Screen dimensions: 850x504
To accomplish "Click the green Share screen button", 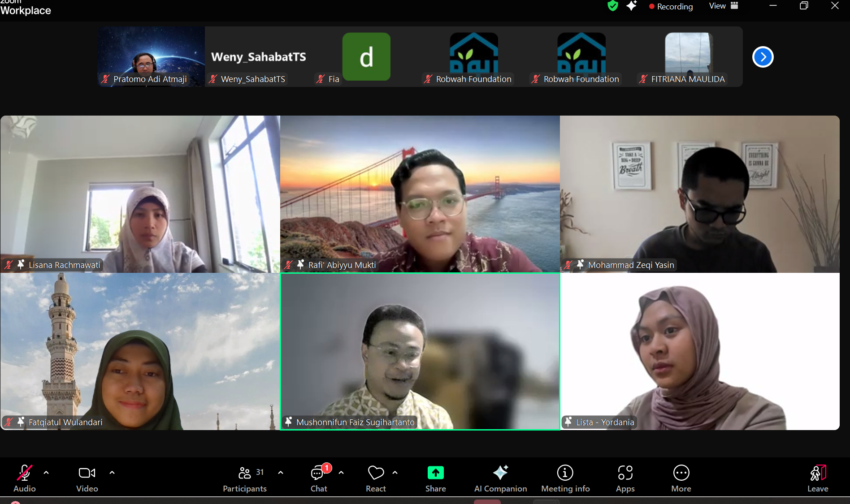I will coord(435,478).
